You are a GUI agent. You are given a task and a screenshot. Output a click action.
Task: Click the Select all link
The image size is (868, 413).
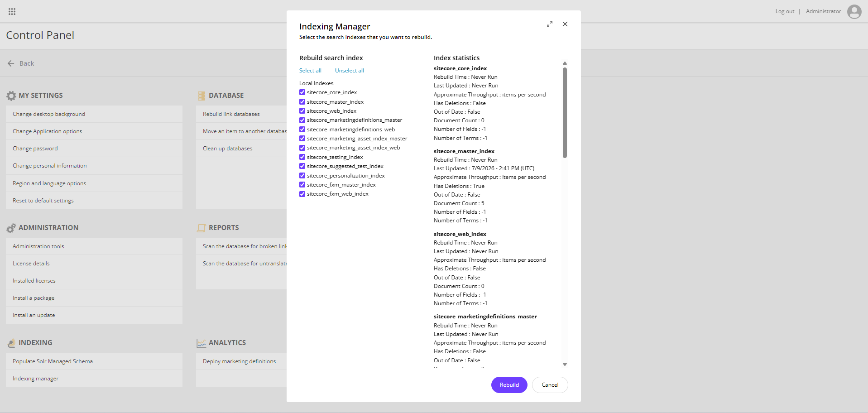(x=310, y=71)
